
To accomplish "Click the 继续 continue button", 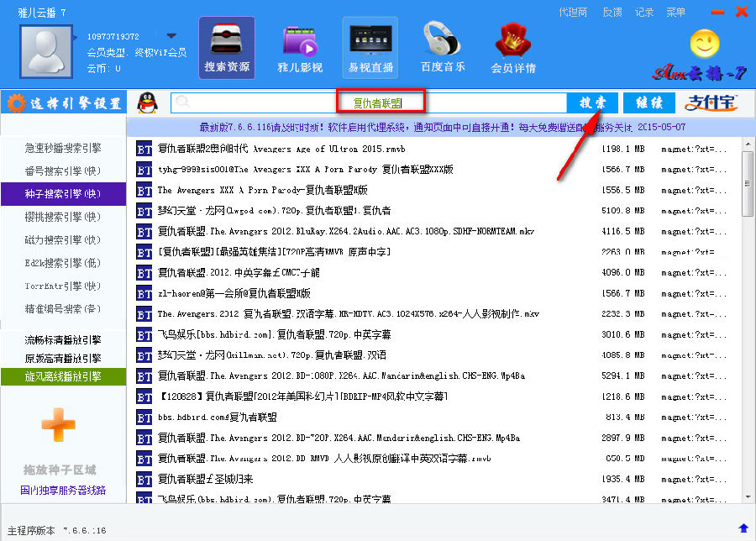I will click(649, 102).
